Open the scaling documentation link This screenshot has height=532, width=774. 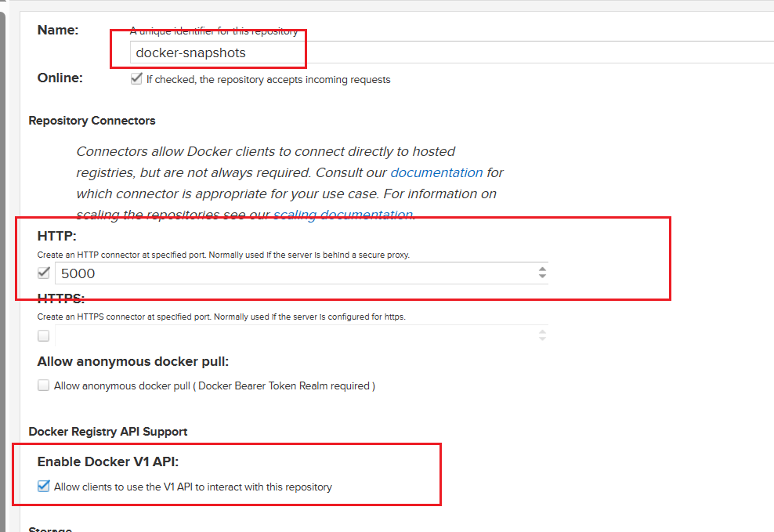(x=342, y=214)
